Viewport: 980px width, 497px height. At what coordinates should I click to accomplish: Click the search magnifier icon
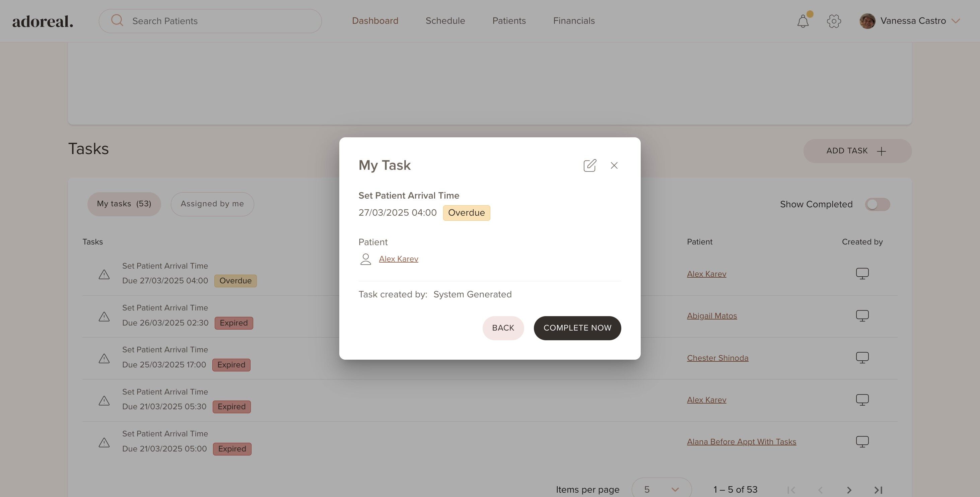click(117, 20)
